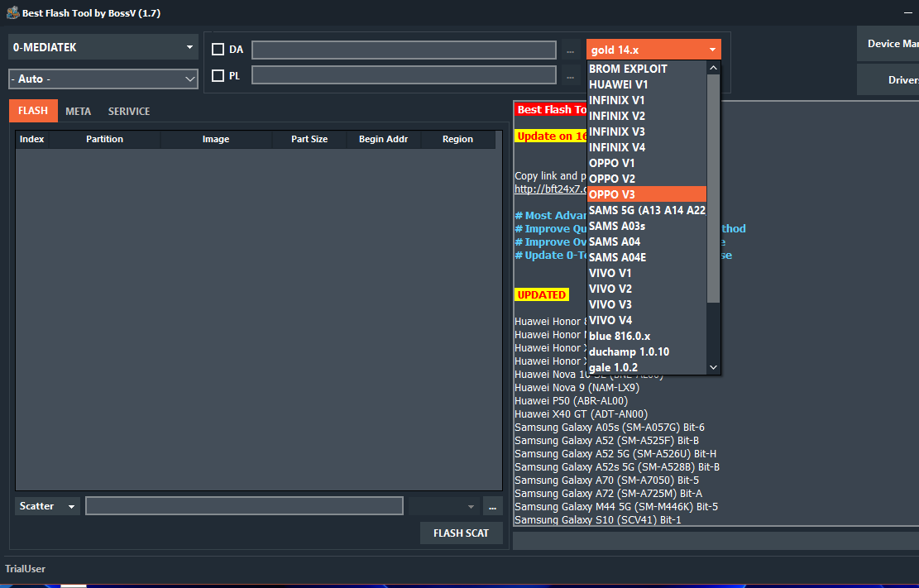Open the dropdown beside scatter path field
The width and height of the screenshot is (919, 588).
[443, 506]
